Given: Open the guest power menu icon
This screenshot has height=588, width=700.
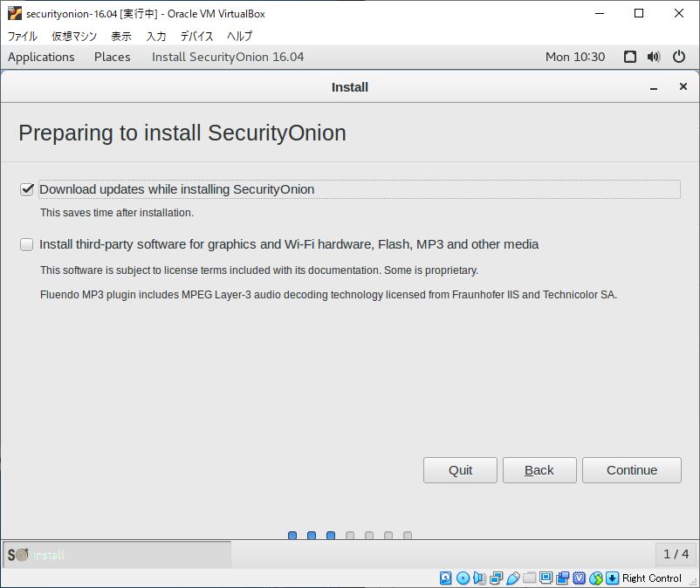Looking at the screenshot, I should 679,57.
